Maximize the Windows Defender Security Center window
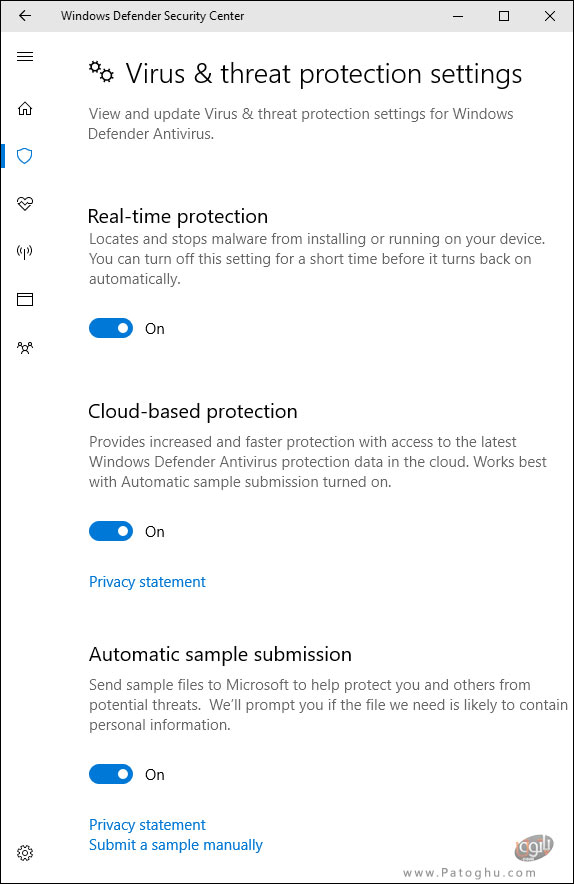The image size is (574, 884). click(504, 16)
